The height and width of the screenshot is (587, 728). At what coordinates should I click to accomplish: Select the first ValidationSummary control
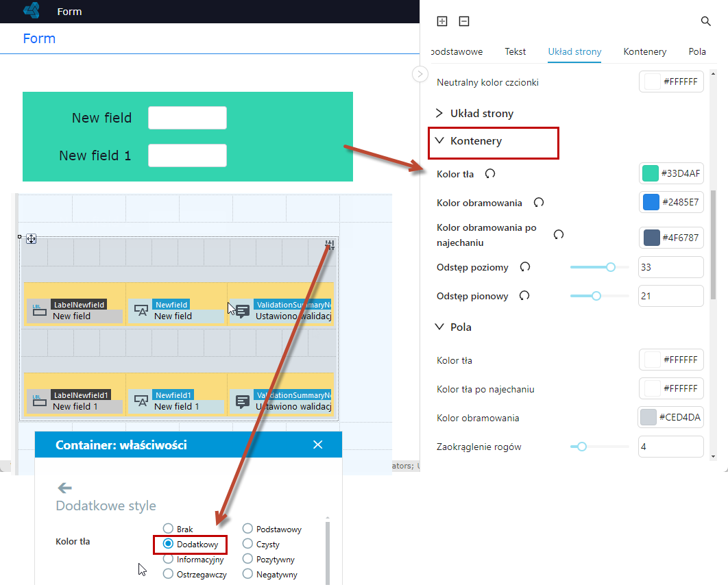pos(281,310)
